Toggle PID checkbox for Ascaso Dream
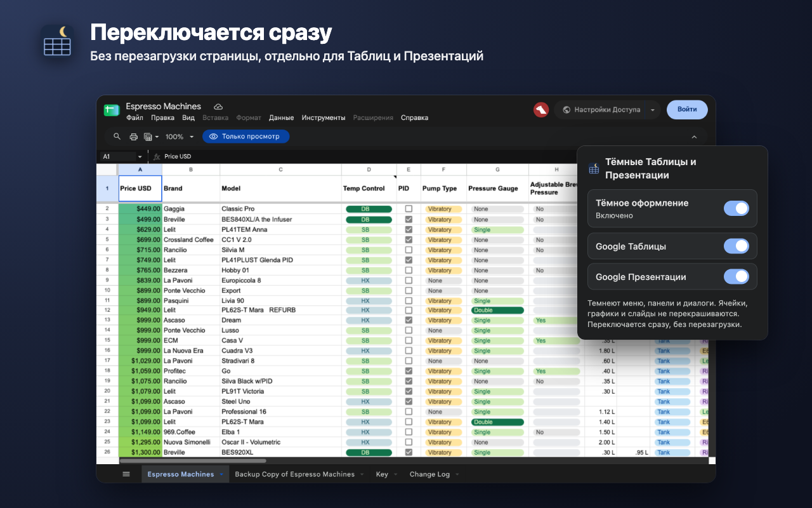Screen dimensions: 812x508 coord(409,320)
